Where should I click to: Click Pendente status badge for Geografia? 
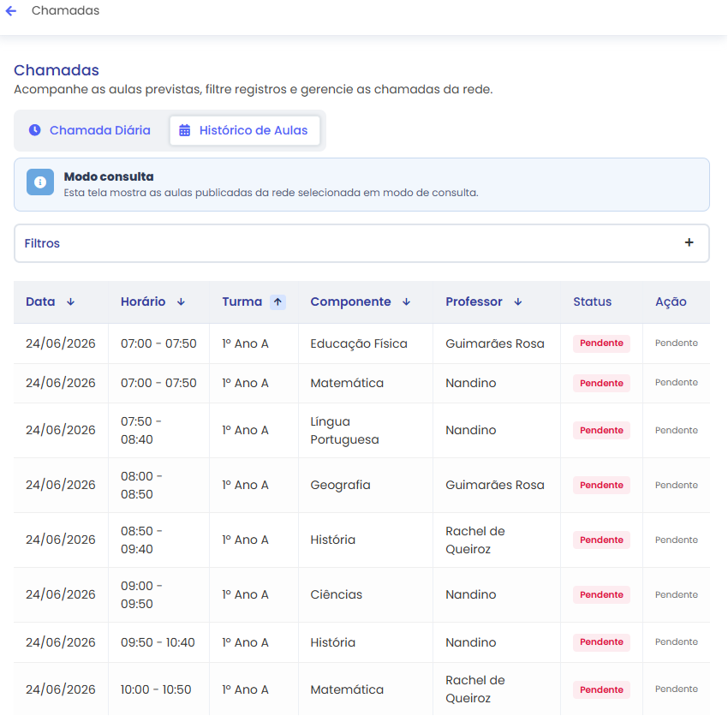601,486
